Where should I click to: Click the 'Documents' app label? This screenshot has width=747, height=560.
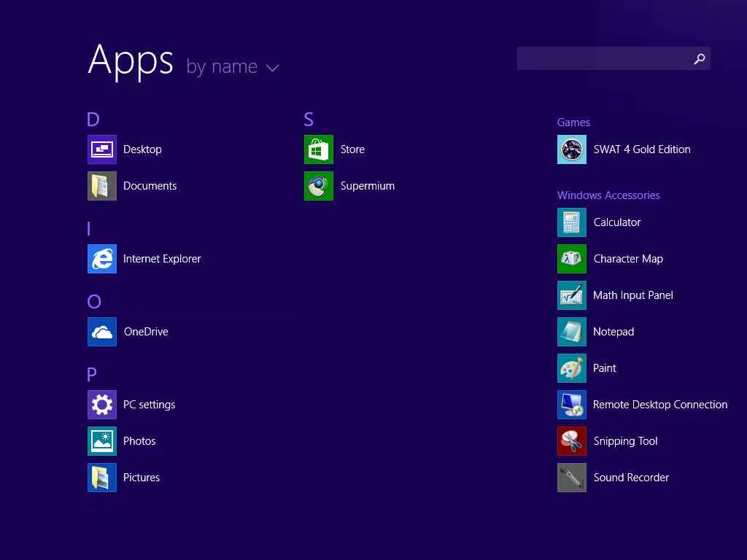(x=150, y=186)
